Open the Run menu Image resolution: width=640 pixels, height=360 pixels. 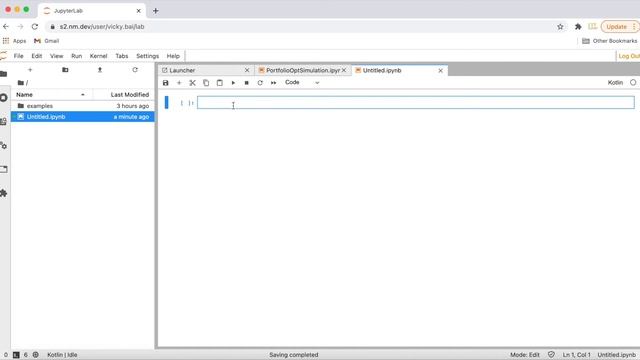(x=76, y=56)
